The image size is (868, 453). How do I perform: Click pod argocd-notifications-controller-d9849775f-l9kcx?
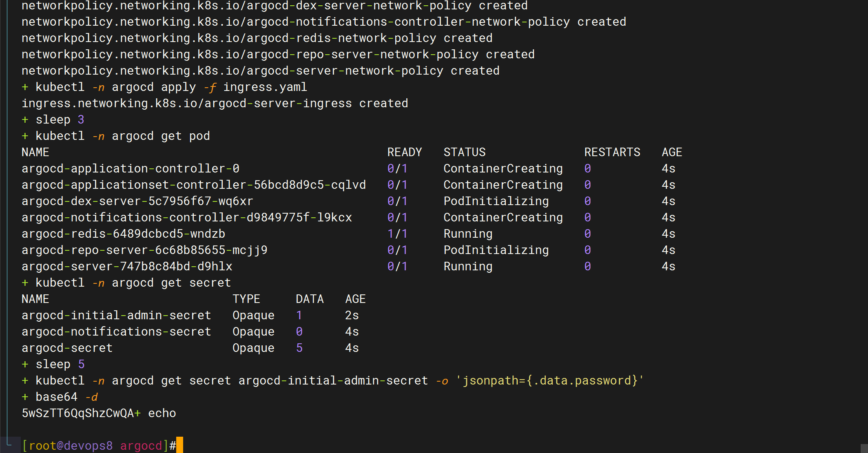click(187, 217)
